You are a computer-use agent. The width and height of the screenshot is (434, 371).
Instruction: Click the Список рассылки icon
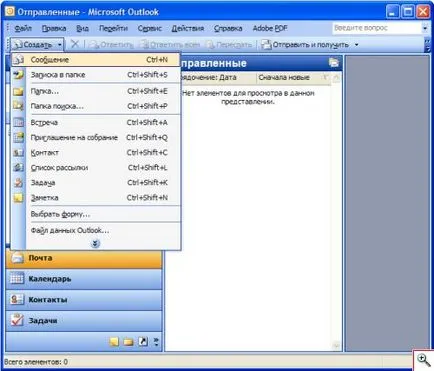[x=18, y=167]
